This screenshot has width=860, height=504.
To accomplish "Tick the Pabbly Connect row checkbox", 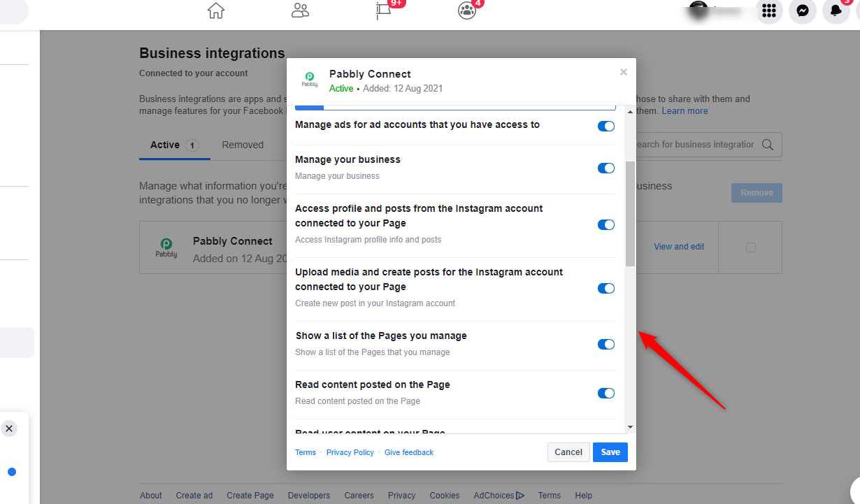I will click(751, 247).
